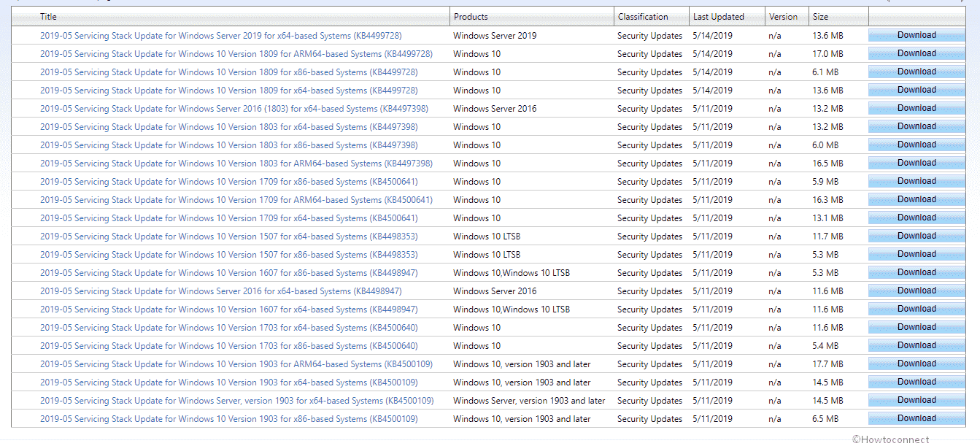The height and width of the screenshot is (446, 980).
Task: Open Windows 10 Version 1703 x64 KB4500640 link
Action: coord(229,328)
